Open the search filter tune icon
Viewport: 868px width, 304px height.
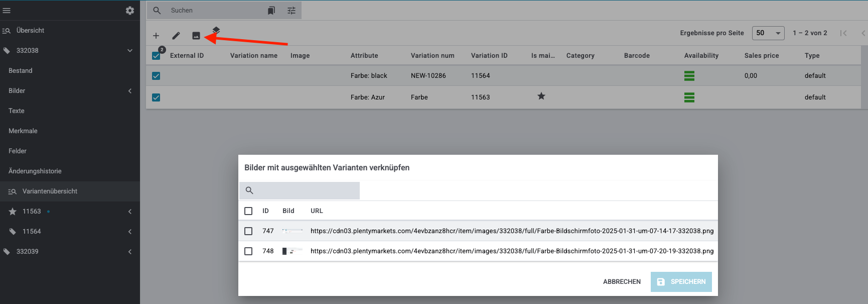[x=292, y=11]
